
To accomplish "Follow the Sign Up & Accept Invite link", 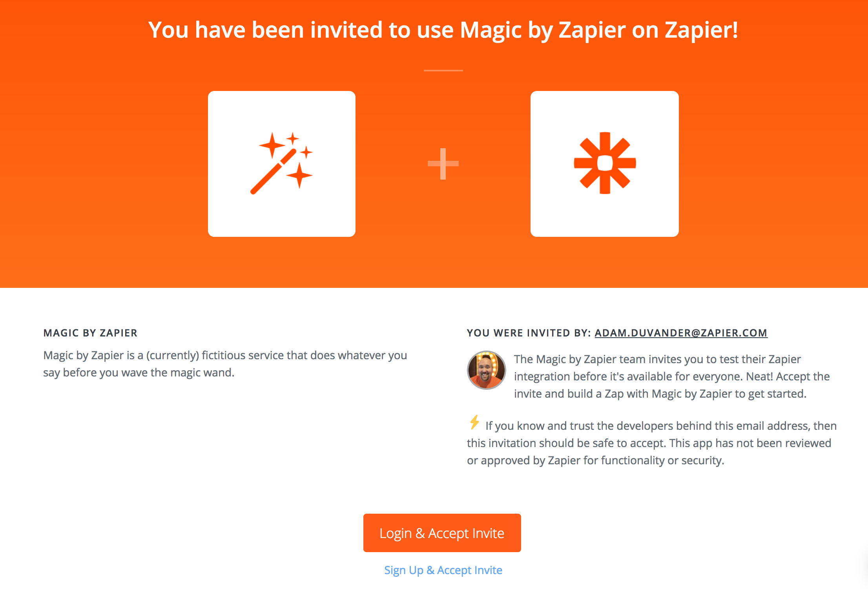I will [x=443, y=570].
